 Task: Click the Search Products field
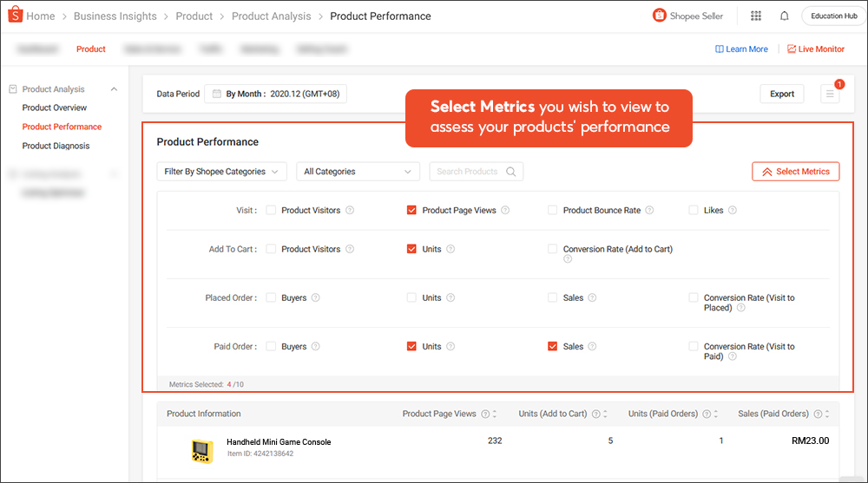(x=476, y=172)
